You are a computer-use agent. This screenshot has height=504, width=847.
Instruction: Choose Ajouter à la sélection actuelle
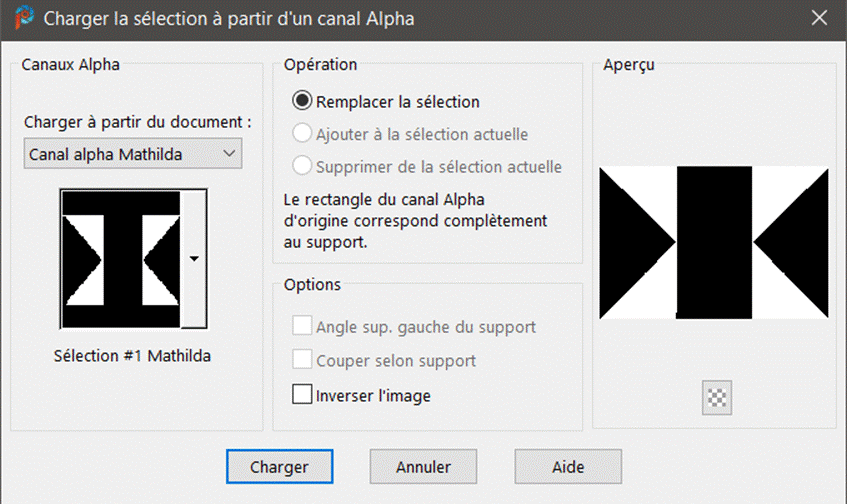point(300,134)
